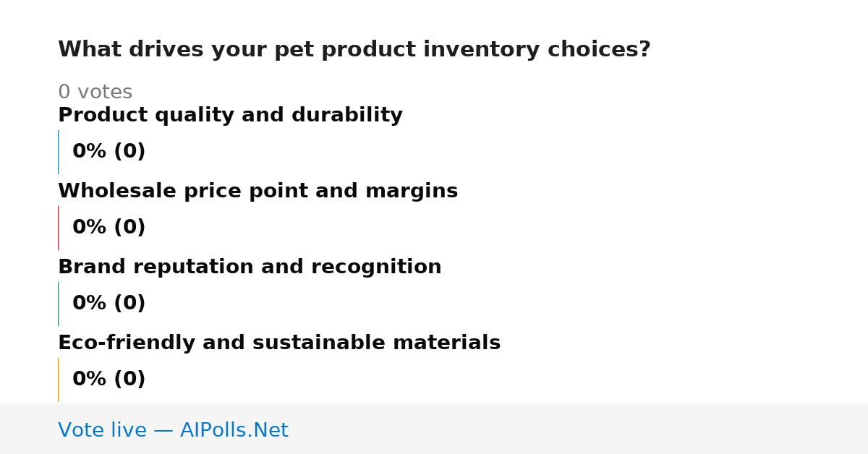Click the gray footer bar
The height and width of the screenshot is (454, 868).
pos(434,429)
